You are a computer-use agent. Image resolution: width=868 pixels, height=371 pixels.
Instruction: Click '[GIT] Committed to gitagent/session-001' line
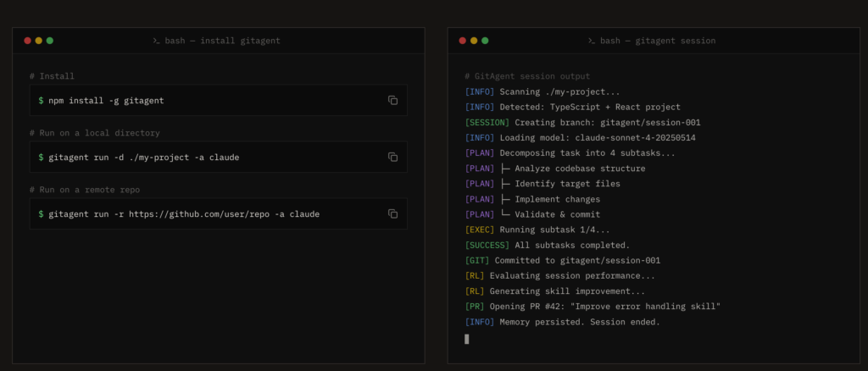point(563,260)
